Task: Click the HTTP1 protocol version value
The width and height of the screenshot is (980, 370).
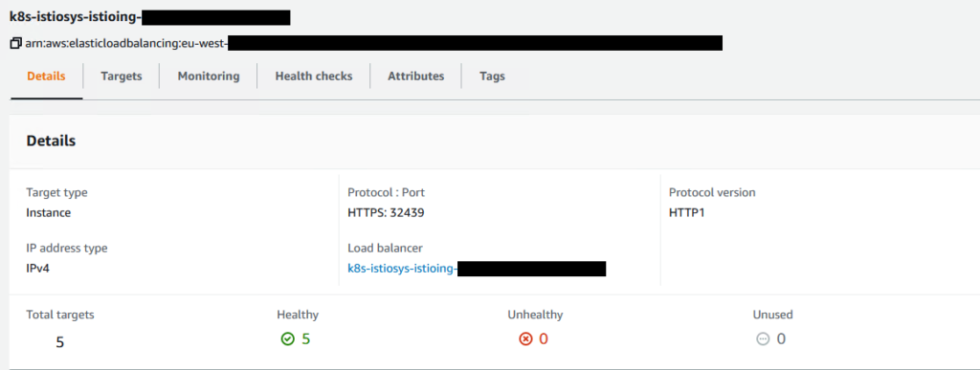Action: click(x=686, y=213)
